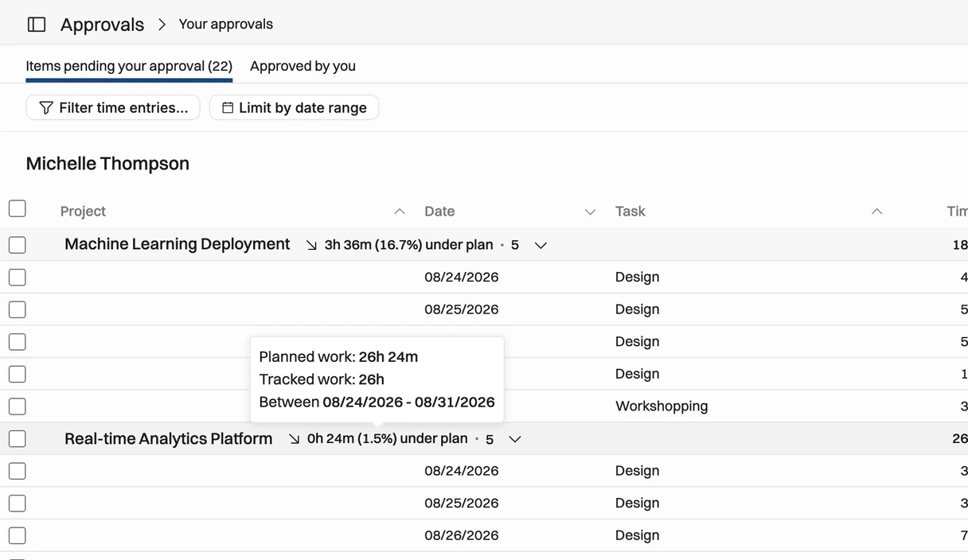The height and width of the screenshot is (560, 968).
Task: Click 08/26/2026 date under Real-time Analytics Platform
Action: (462, 535)
